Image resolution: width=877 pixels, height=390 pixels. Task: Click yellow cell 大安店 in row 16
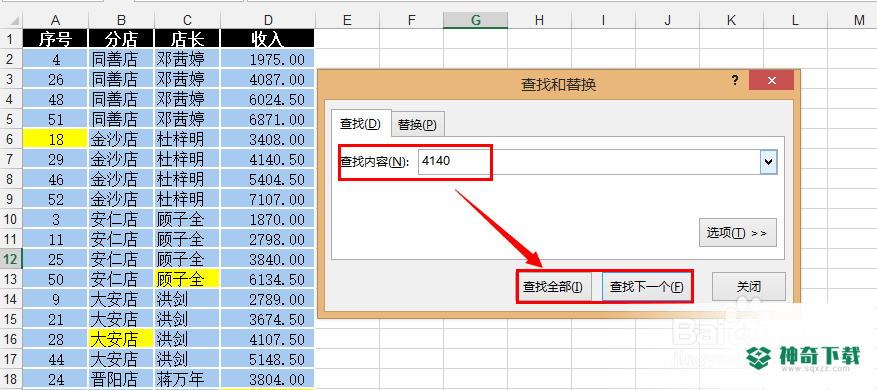tap(121, 339)
